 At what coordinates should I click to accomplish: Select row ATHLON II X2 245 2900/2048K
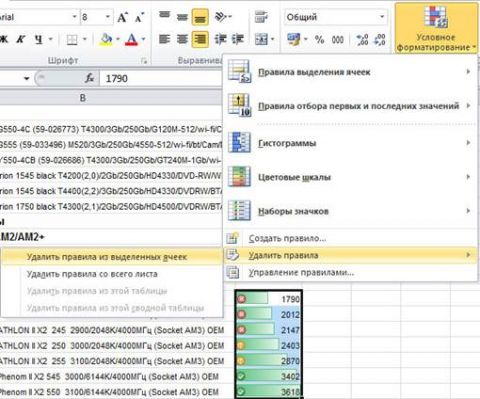coord(111,330)
